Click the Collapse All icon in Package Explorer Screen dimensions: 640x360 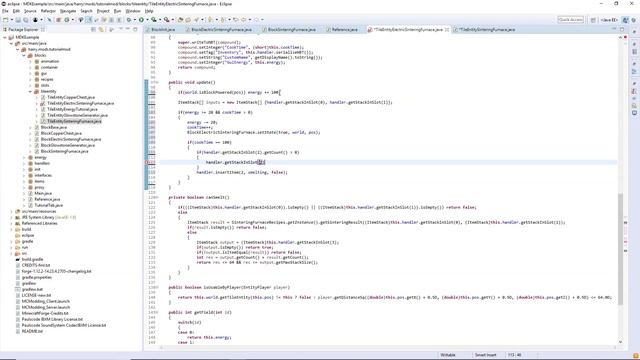[x=93, y=29]
